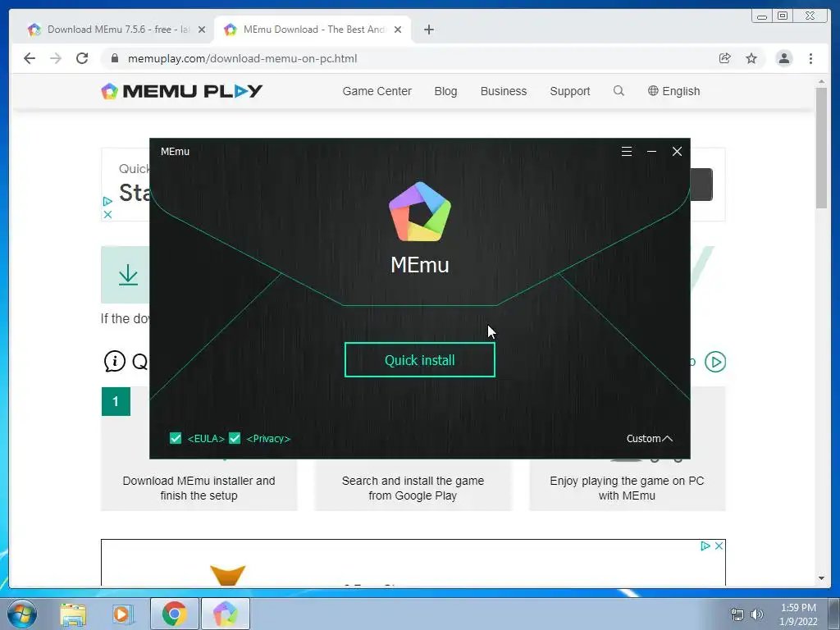Open the English language selector
This screenshot has width=840, height=630.
(673, 91)
